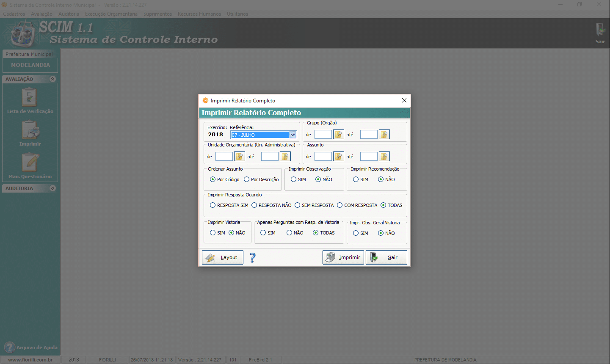Collapse the AVALIAÇÃO sidebar section
The image size is (610, 364).
[52, 79]
